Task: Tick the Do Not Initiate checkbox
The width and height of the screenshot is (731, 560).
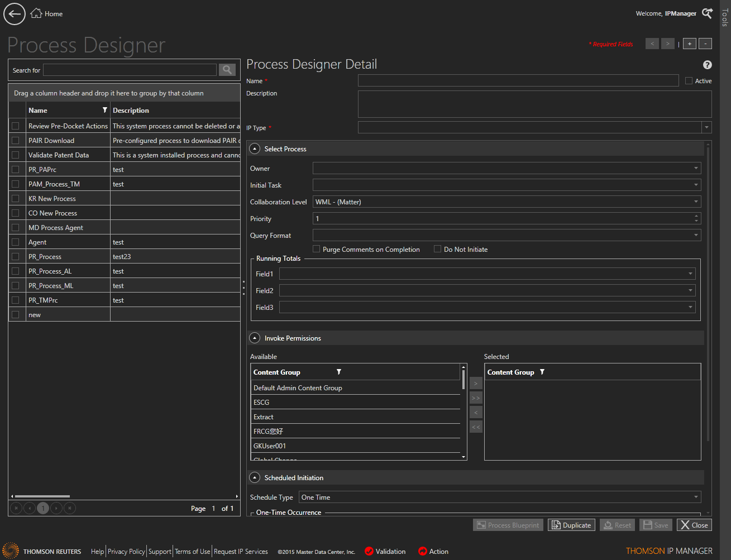Action: coord(438,249)
